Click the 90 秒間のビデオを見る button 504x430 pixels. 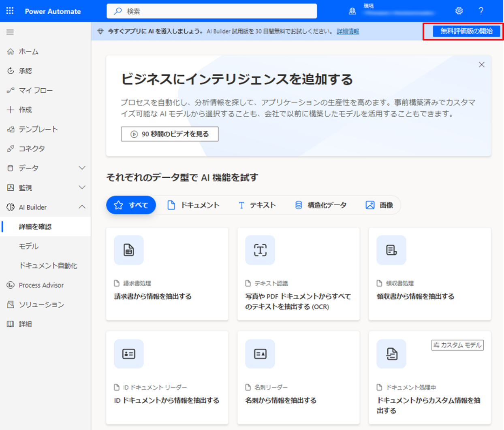(170, 134)
